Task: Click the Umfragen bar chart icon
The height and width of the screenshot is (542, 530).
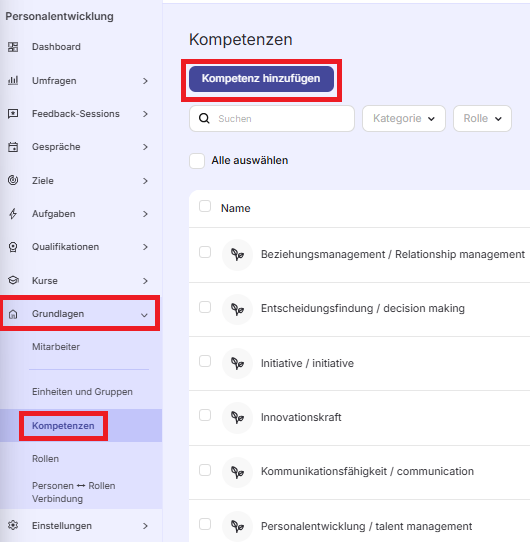Action: [13, 81]
